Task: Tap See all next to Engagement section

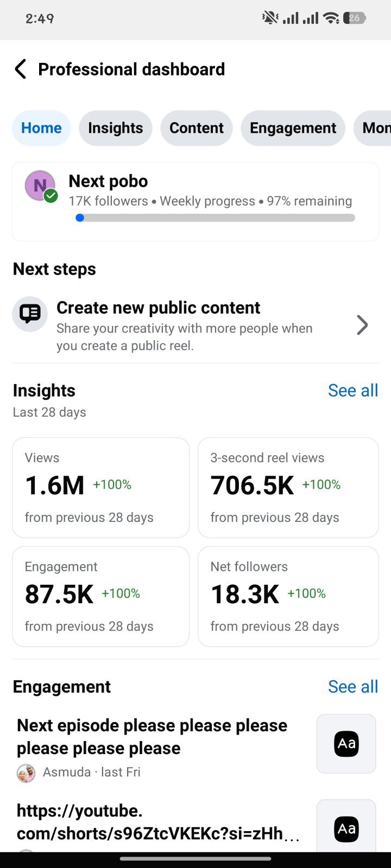Action: click(x=353, y=687)
